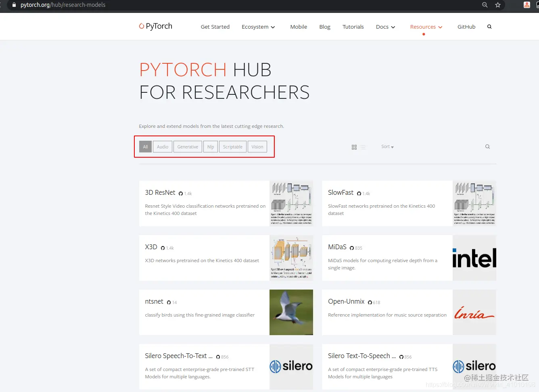Open the MiDaS model page

click(337, 247)
